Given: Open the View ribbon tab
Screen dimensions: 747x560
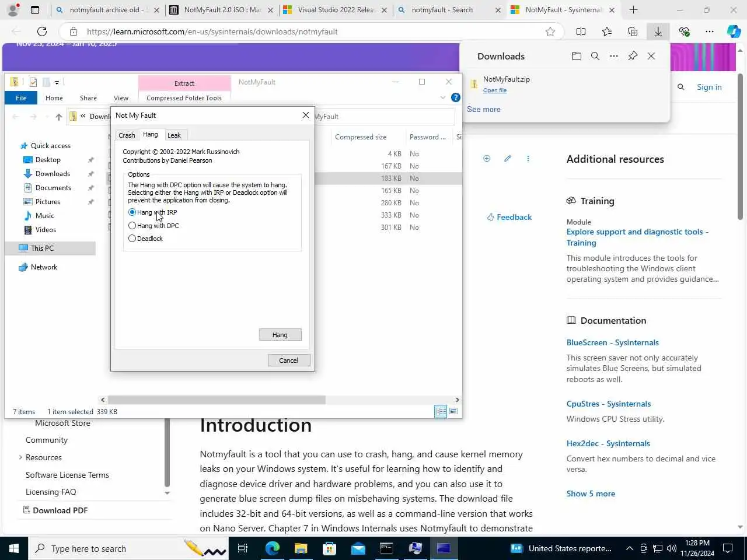Looking at the screenshot, I should (121, 98).
